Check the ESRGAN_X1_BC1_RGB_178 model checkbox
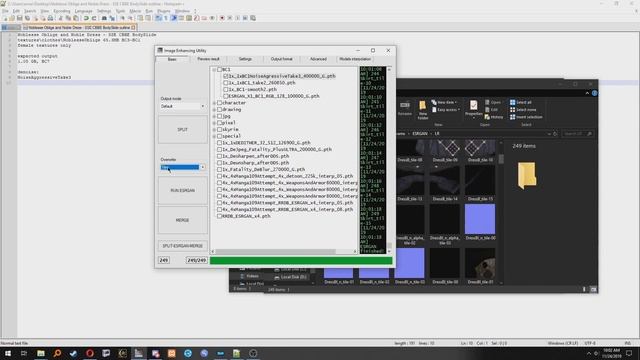Screen dimensions: 640x360 [x=226, y=96]
